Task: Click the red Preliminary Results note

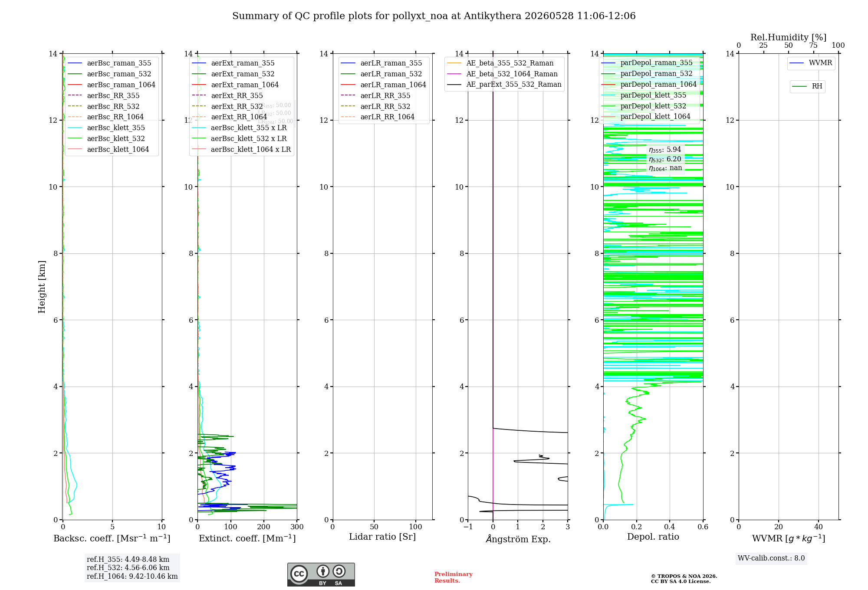Action: point(454,577)
